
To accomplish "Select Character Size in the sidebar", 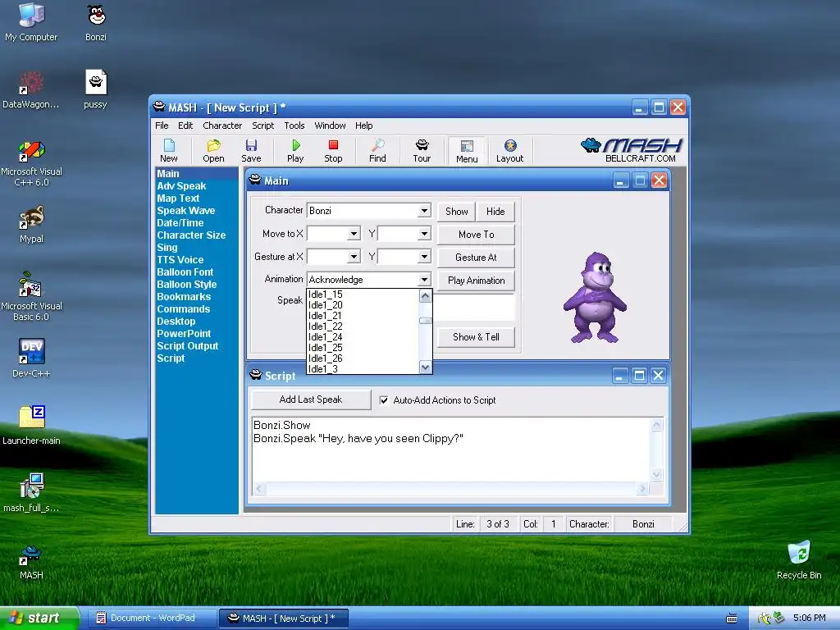I will pyautogui.click(x=191, y=235).
